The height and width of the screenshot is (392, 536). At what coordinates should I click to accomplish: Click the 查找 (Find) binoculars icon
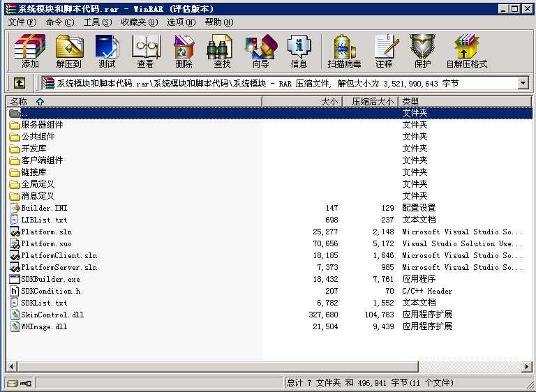[x=221, y=51]
